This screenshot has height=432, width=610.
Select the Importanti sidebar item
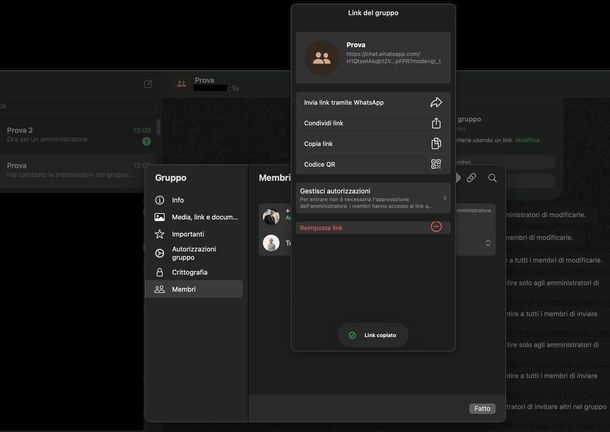tap(194, 234)
